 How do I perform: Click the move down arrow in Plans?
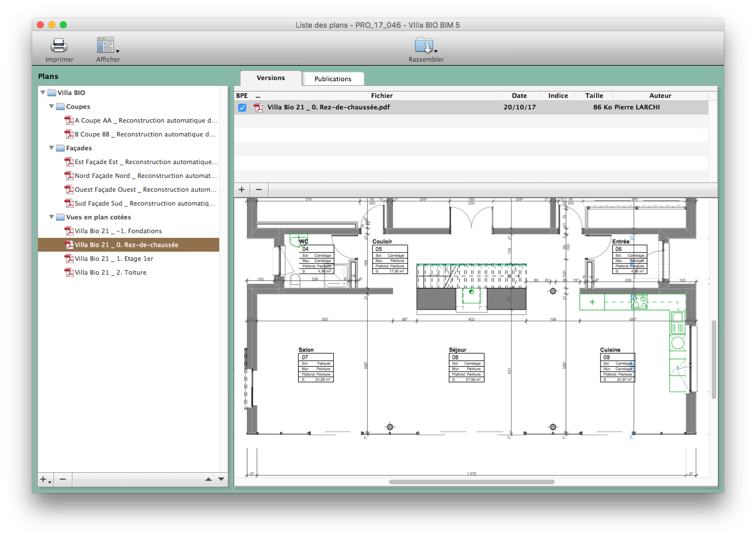coord(221,479)
